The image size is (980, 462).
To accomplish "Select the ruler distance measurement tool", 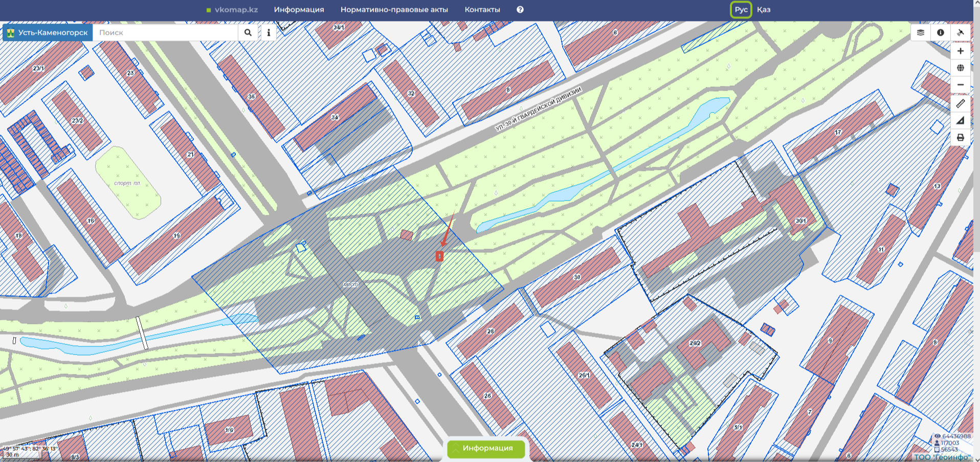I will 961,104.
